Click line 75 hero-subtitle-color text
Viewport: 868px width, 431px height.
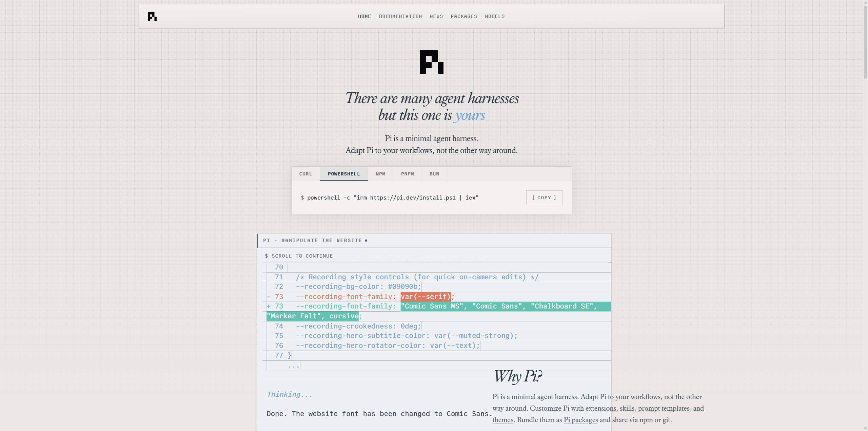click(407, 336)
